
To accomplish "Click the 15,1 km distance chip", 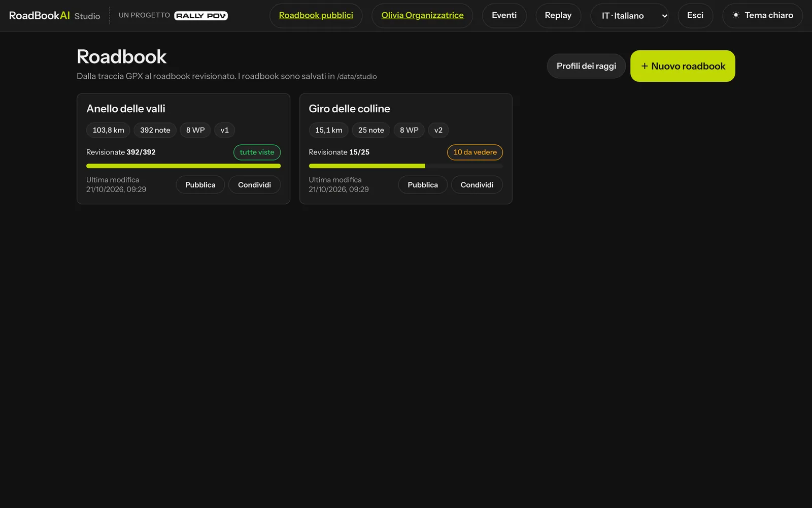I will click(x=328, y=130).
